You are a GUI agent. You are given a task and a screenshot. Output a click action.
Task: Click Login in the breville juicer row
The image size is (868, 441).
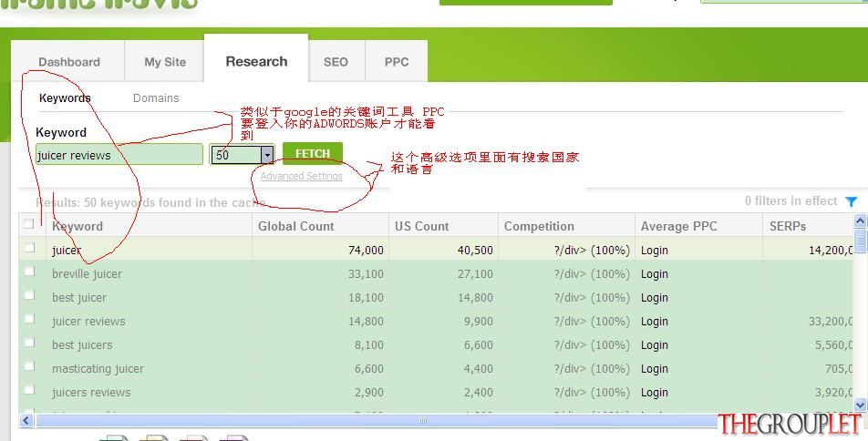pyautogui.click(x=655, y=274)
